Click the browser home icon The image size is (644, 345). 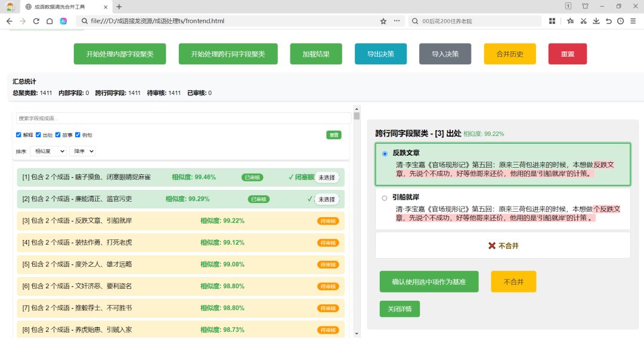point(49,21)
